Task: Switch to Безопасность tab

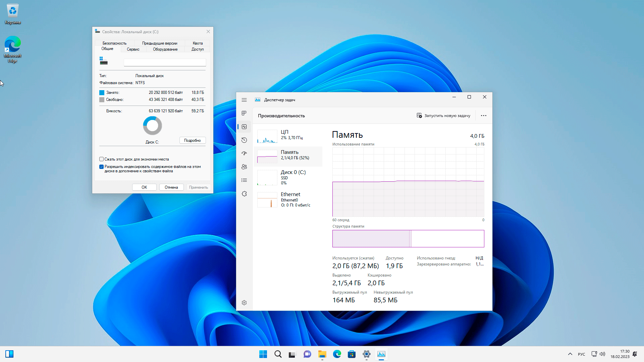Action: [x=114, y=43]
